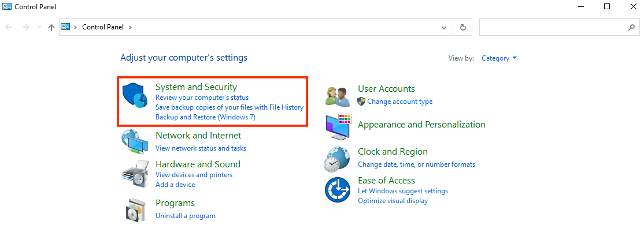Open Uninstall a program link

tap(186, 215)
